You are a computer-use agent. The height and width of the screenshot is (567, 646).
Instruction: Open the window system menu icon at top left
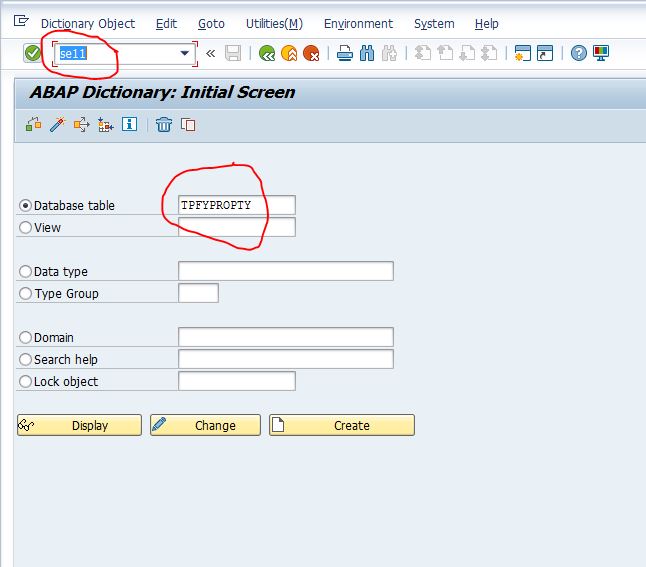click(21, 20)
